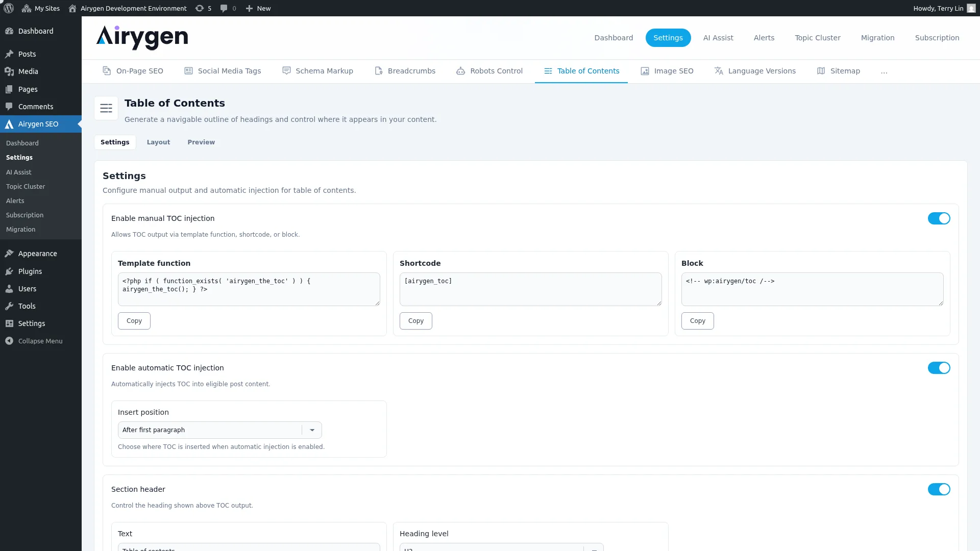This screenshot has height=551, width=980.
Task: Click Dashboard in top navigation
Action: pos(614,38)
